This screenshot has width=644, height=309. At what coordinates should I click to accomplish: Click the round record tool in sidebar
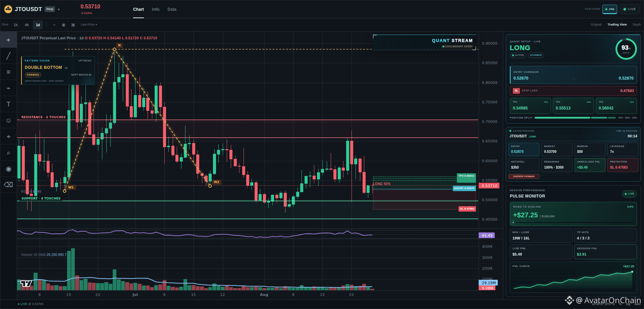(x=8, y=169)
